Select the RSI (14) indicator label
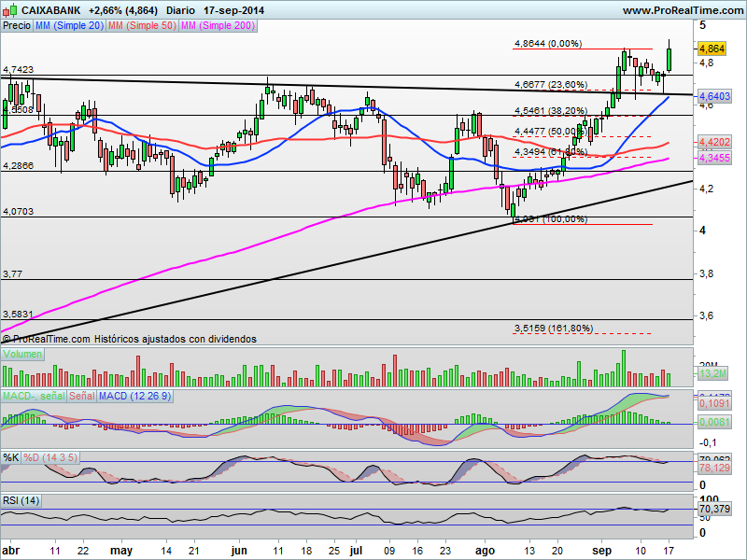The image size is (747, 560). tap(21, 500)
